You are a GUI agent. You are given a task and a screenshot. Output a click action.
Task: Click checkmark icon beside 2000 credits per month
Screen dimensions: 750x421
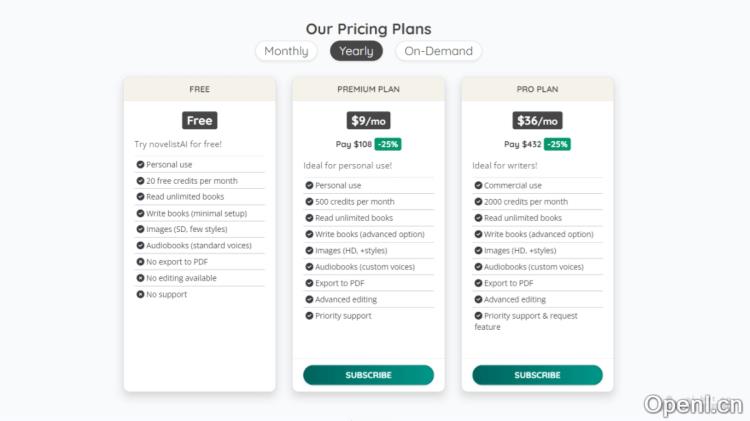click(478, 202)
